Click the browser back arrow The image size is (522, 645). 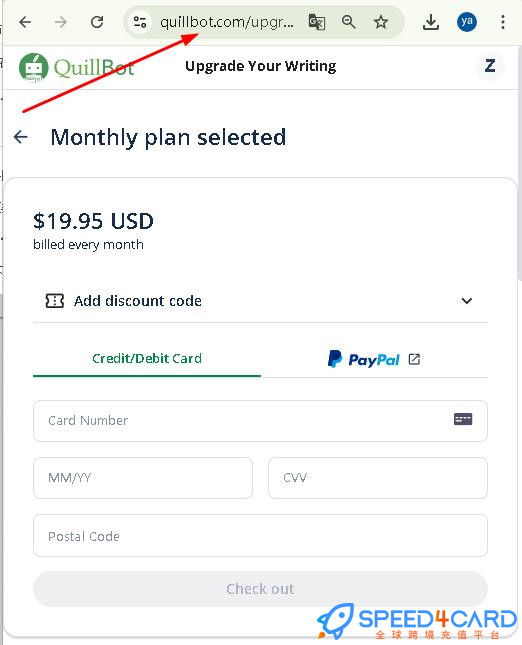pos(26,22)
